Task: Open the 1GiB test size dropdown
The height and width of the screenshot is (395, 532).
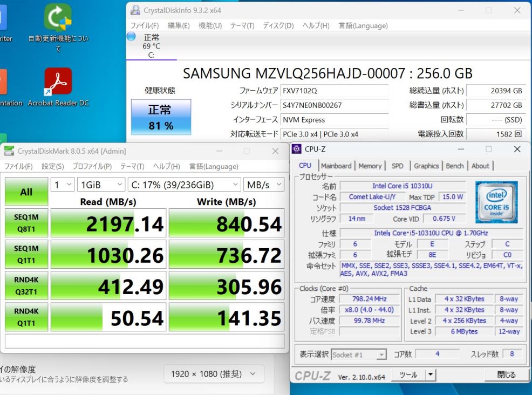Action: (101, 185)
